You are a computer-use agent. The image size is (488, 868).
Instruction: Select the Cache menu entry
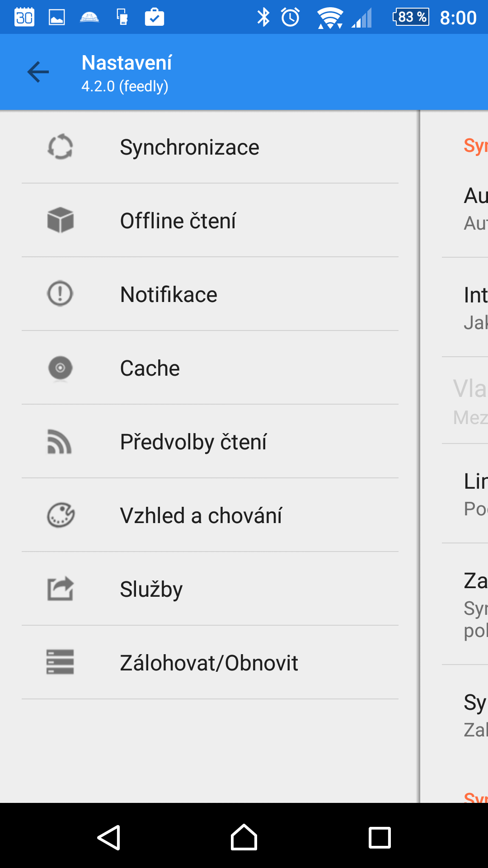click(210, 368)
